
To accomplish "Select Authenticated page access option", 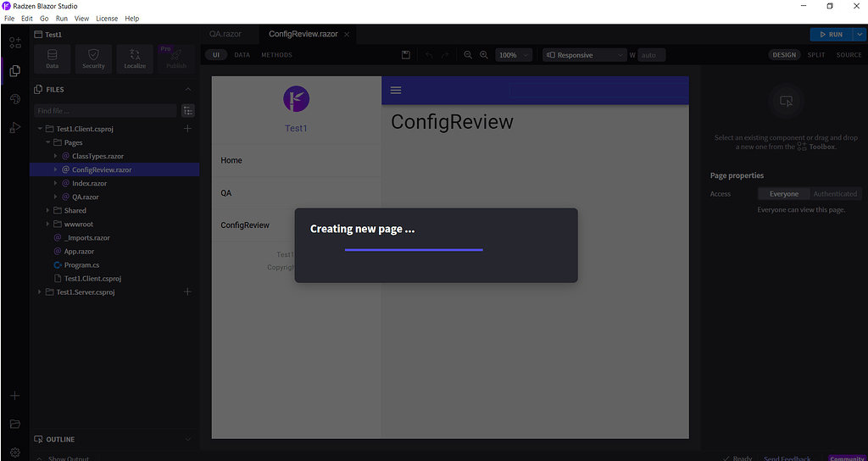I will click(835, 194).
